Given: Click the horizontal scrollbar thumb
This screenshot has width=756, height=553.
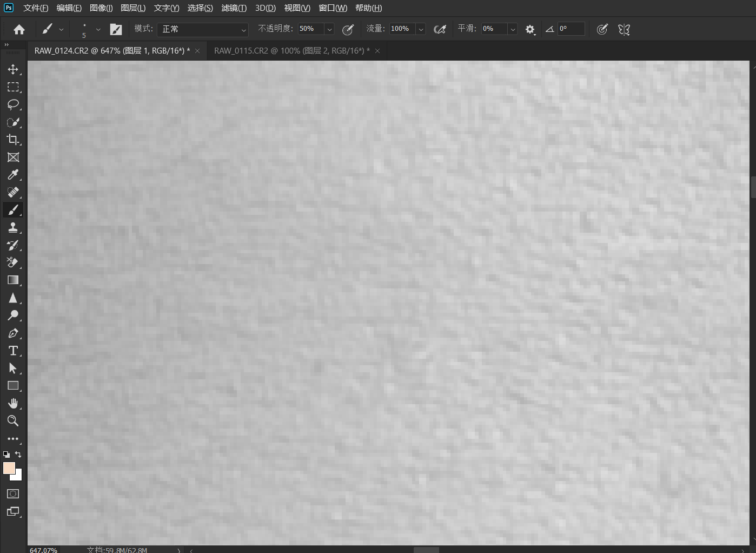Looking at the screenshot, I should coord(426,550).
